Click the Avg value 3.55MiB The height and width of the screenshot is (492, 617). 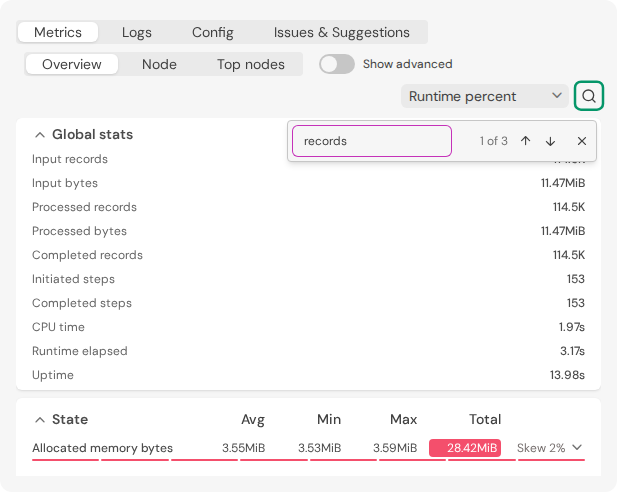244,448
